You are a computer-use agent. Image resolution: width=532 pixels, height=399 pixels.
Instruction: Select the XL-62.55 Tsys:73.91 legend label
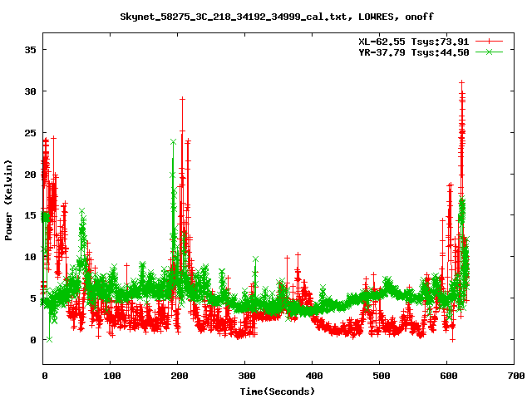[x=414, y=42]
